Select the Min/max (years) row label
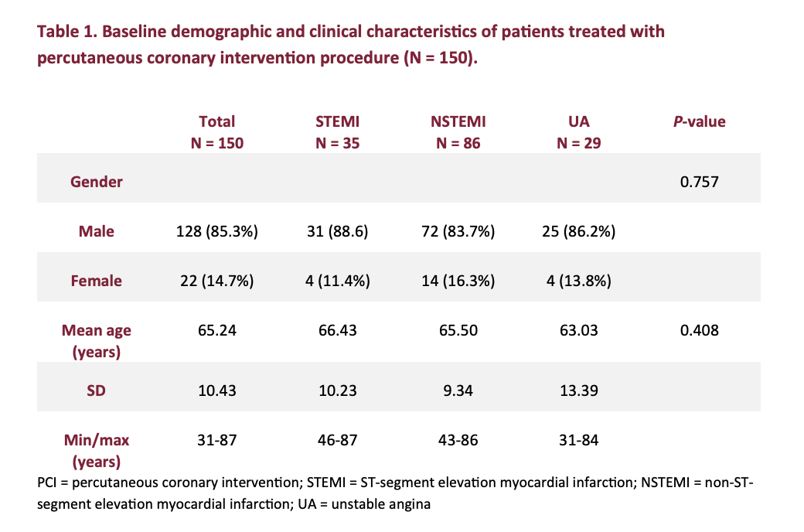Screen dimensions: 804x532 97,450
